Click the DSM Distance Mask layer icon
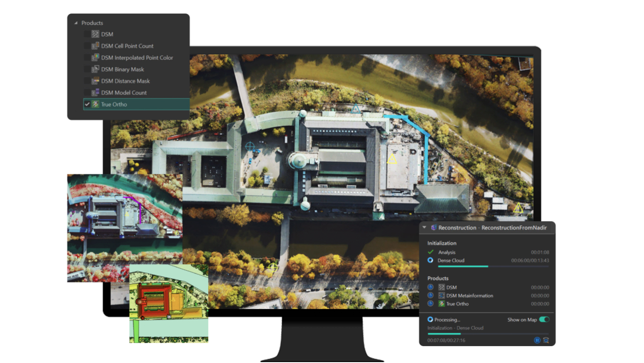Screen dimensions: 644x363 (x=95, y=81)
